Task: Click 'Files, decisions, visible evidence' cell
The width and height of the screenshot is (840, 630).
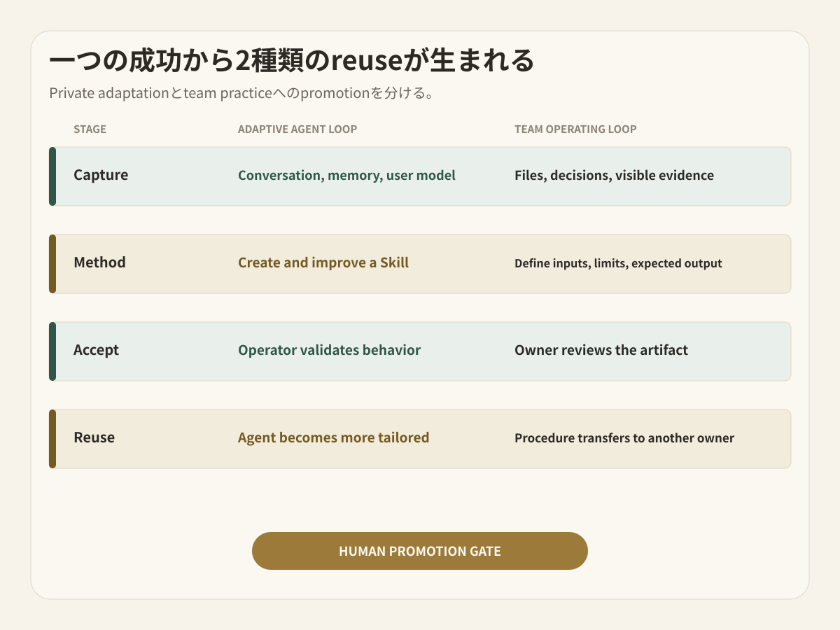Action: (x=614, y=176)
